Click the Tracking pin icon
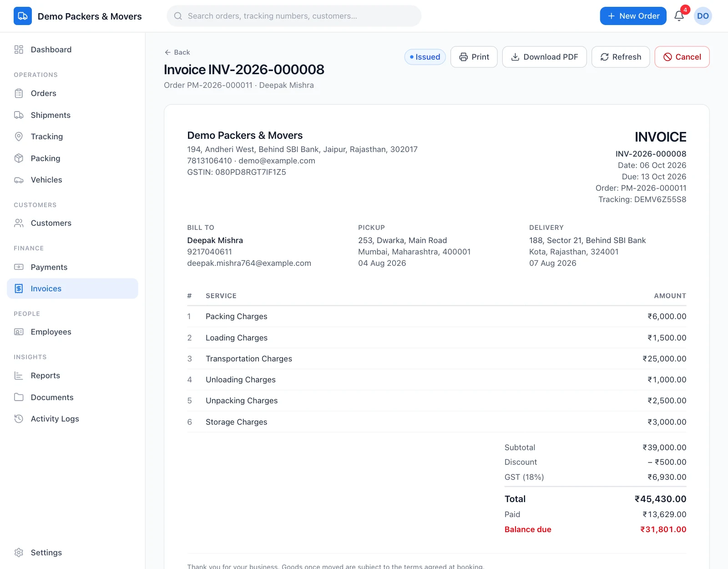The width and height of the screenshot is (728, 569). coord(19,137)
